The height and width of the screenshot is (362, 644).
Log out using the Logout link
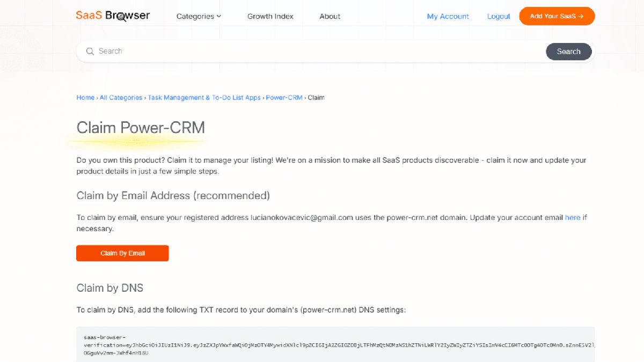[498, 16]
